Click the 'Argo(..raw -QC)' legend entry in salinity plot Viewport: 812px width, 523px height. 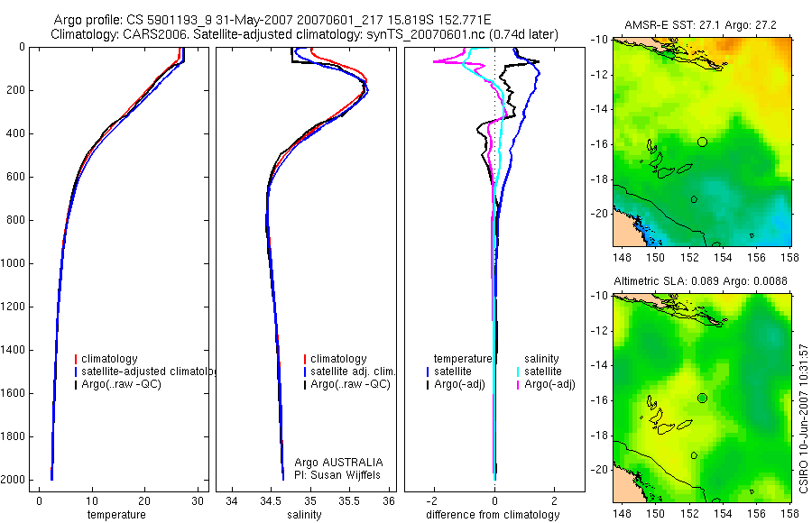(x=347, y=384)
